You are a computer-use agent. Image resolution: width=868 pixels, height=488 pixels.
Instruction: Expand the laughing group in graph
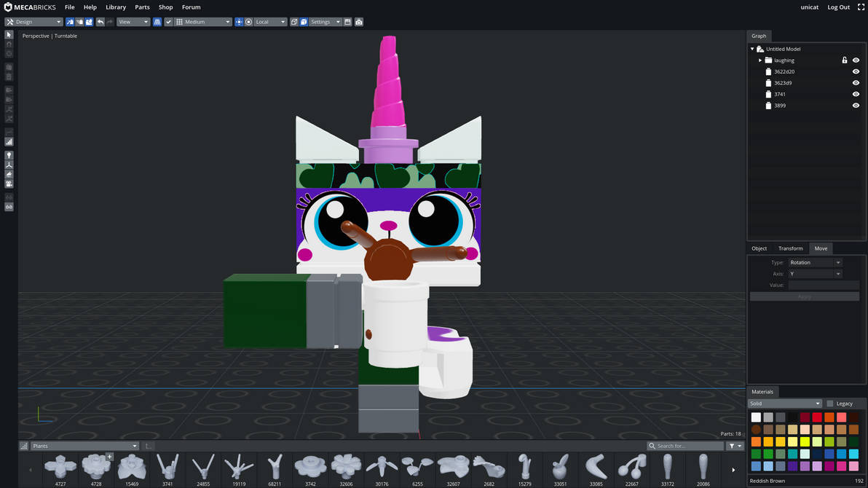760,60
